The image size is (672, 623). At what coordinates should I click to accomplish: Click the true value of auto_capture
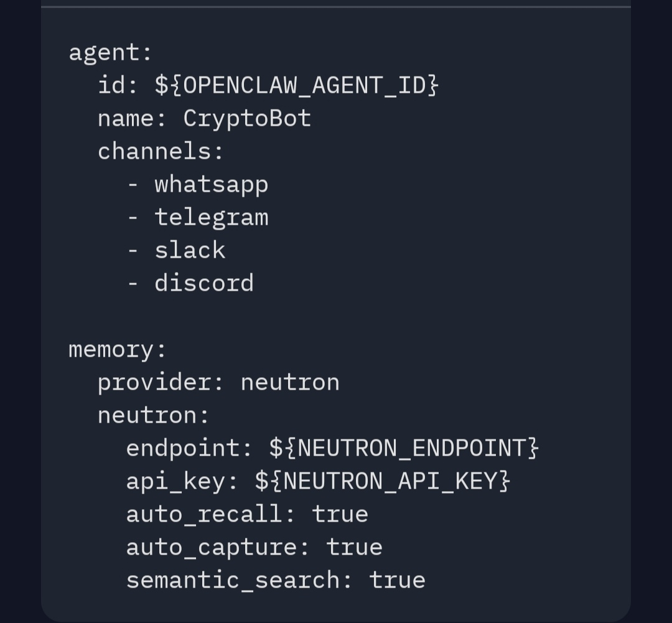coord(354,547)
